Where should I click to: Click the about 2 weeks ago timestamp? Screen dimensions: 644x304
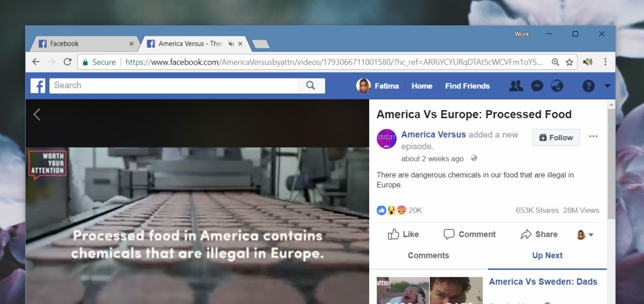pos(432,158)
